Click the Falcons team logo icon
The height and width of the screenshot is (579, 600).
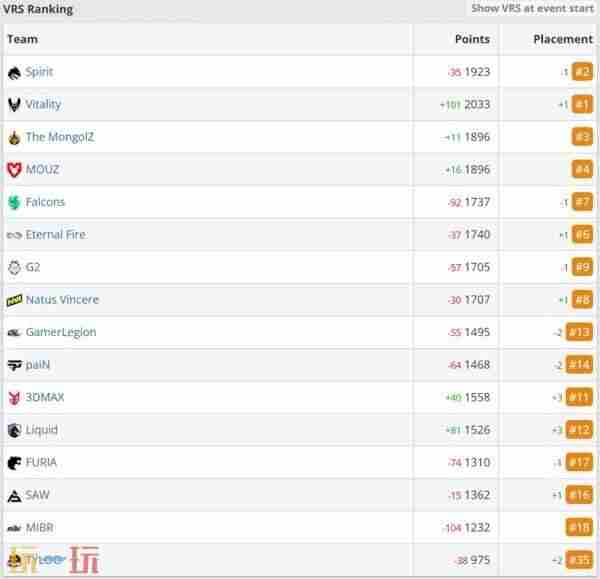(x=14, y=202)
